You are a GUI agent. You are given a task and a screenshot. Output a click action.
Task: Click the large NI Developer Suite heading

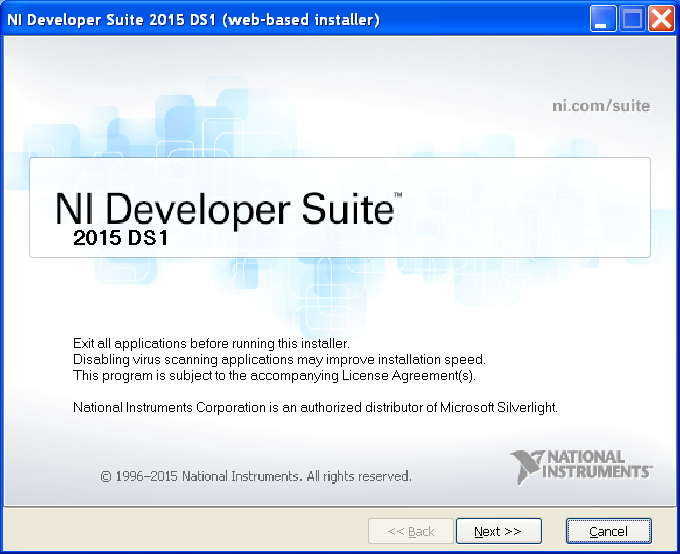224,210
